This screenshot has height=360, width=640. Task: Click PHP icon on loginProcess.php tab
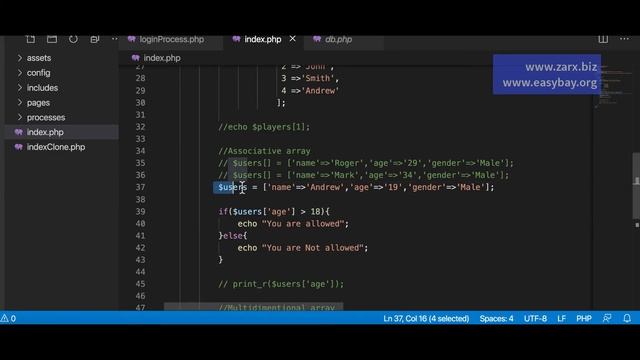coord(131,39)
